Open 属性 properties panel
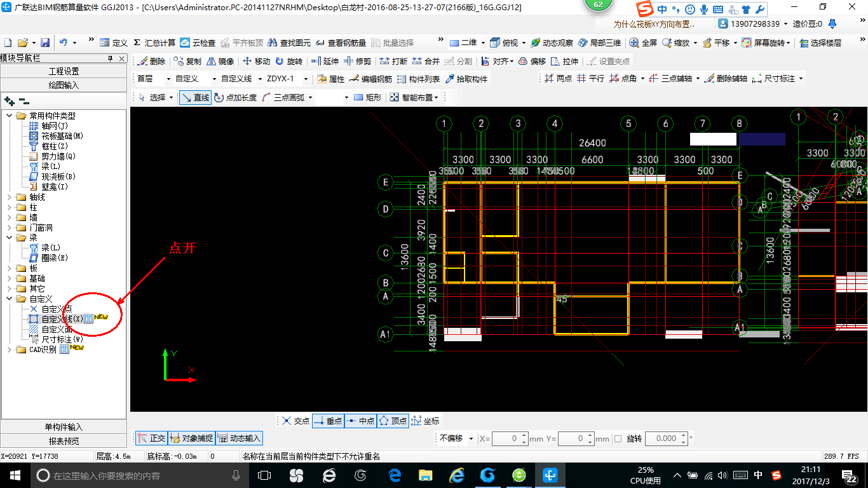 (330, 79)
